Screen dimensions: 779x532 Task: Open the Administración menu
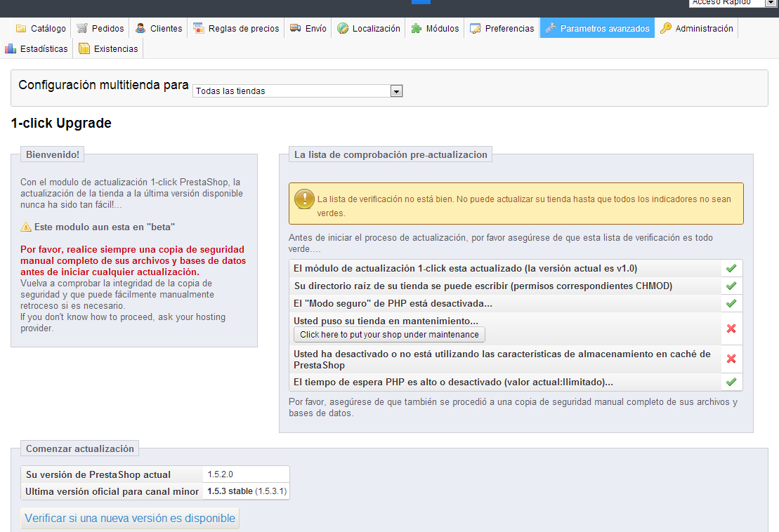(x=697, y=28)
